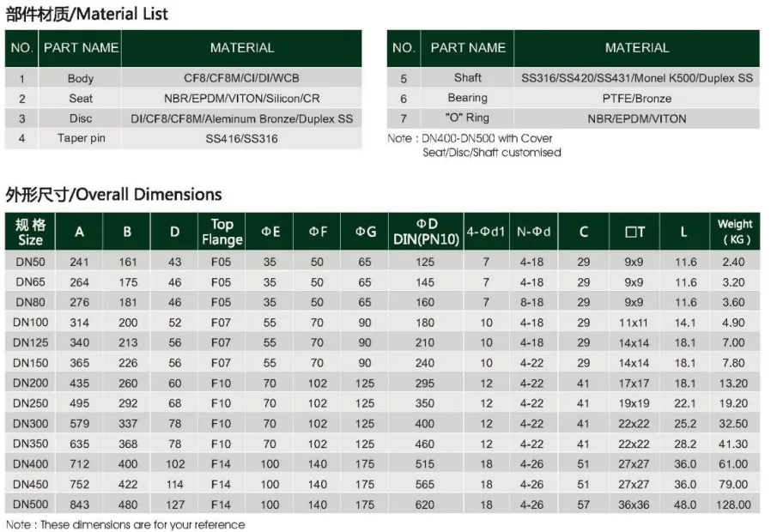Viewport: 777px width, 532px height.
Task: Select the Shaft part name cell
Action: [467, 77]
